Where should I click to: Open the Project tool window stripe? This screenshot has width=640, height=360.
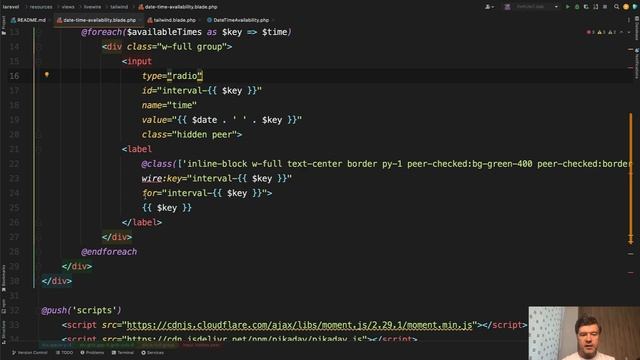click(x=4, y=25)
